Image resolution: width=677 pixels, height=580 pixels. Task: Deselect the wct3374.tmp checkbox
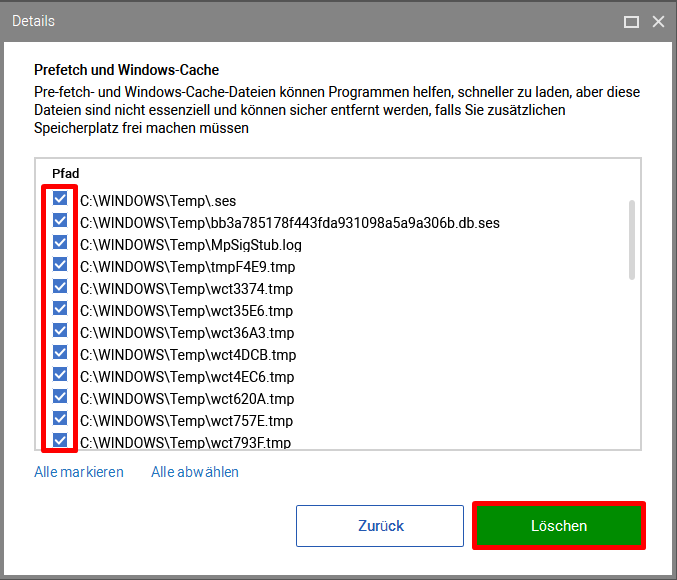tap(60, 286)
